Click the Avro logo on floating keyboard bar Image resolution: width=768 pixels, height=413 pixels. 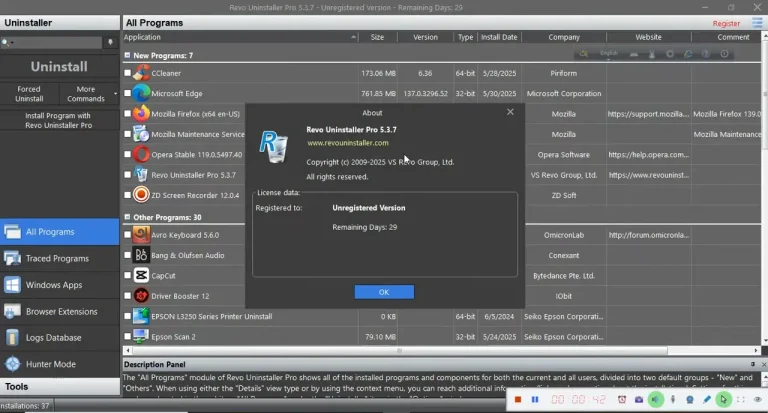tap(584, 54)
